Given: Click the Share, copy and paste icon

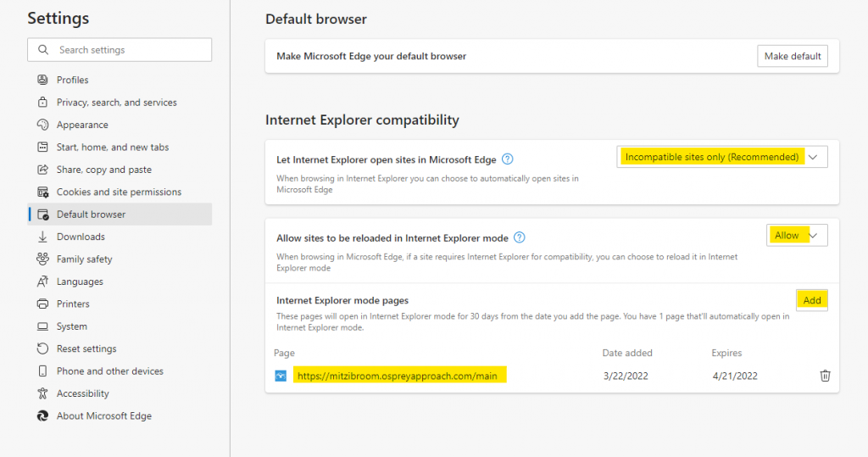Looking at the screenshot, I should 42,170.
